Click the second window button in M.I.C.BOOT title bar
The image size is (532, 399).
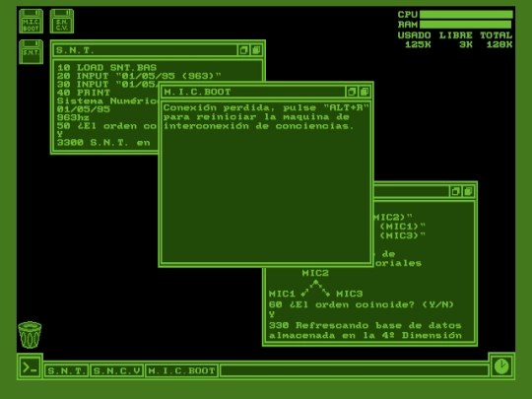click(x=365, y=92)
